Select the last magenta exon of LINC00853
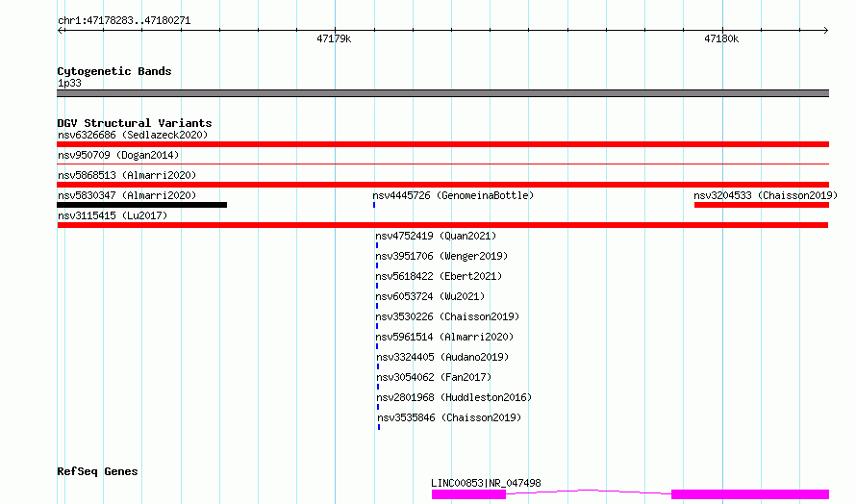856x504 pixels. pos(750,494)
